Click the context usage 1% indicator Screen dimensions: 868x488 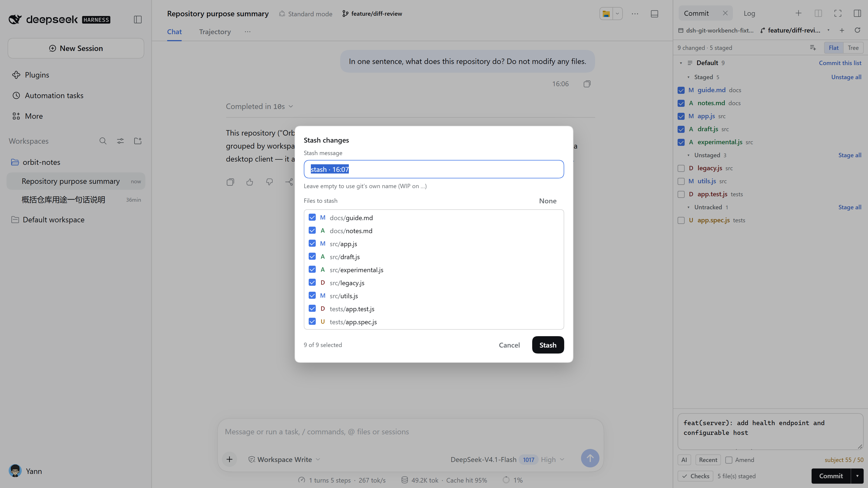[512, 480]
